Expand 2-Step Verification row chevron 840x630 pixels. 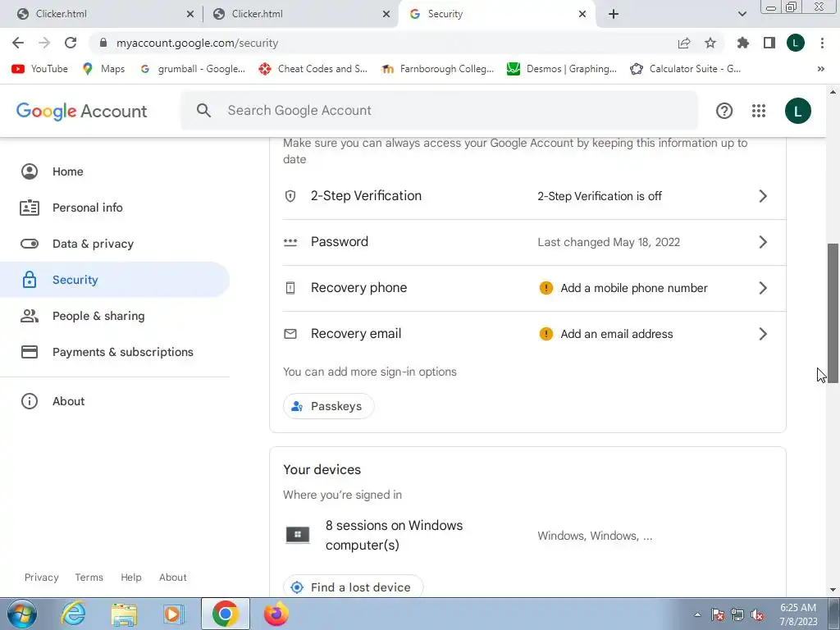pyautogui.click(x=763, y=196)
